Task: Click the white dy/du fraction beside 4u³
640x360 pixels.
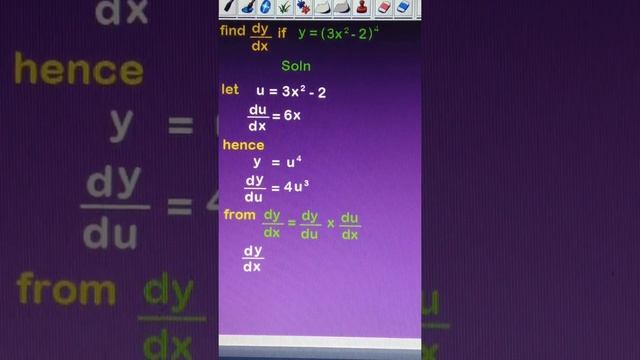Action: tap(255, 189)
